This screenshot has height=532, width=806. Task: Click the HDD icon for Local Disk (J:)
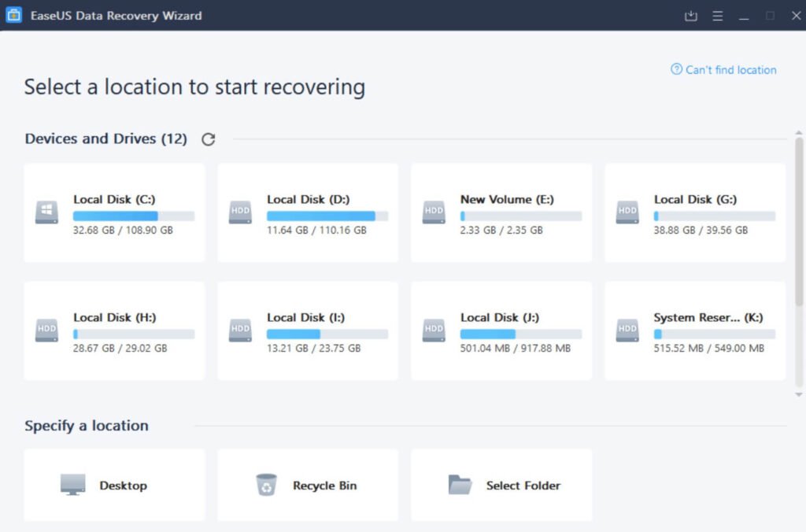click(434, 331)
